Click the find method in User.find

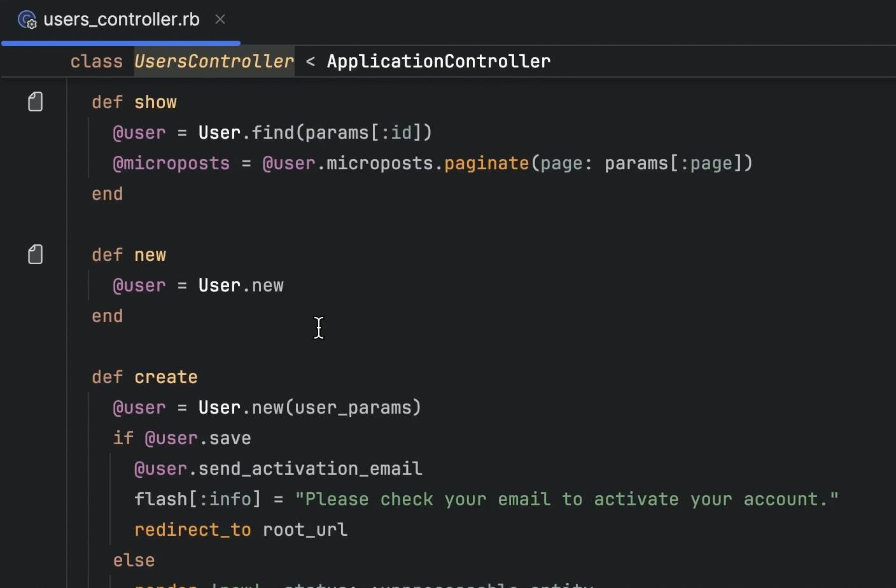[x=272, y=133]
